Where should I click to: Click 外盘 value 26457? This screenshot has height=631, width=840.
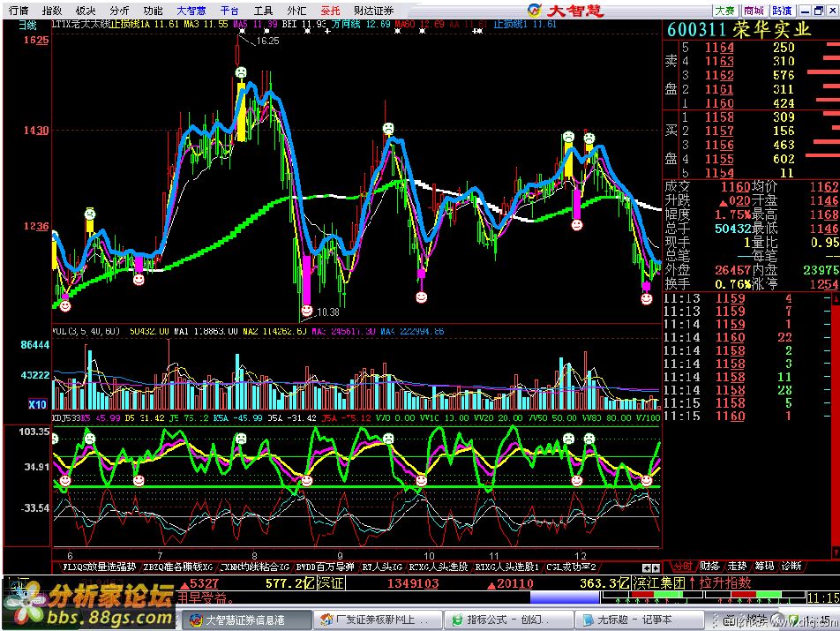tap(732, 270)
